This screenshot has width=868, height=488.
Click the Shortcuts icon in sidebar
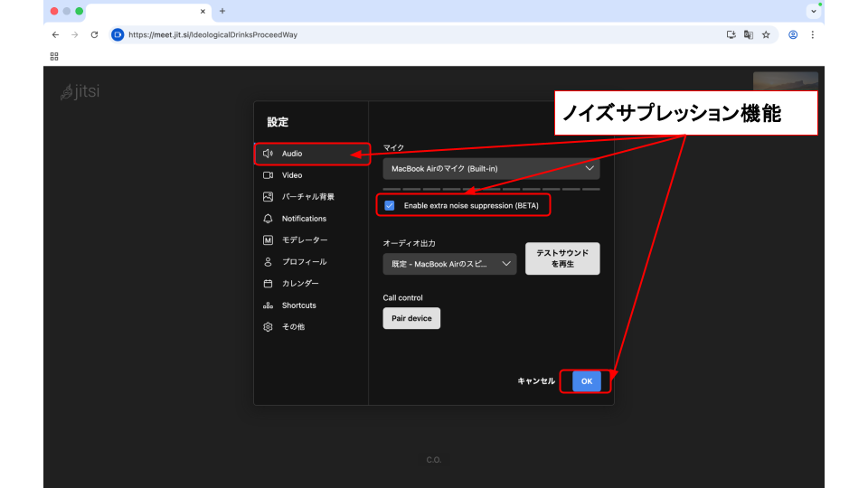268,305
